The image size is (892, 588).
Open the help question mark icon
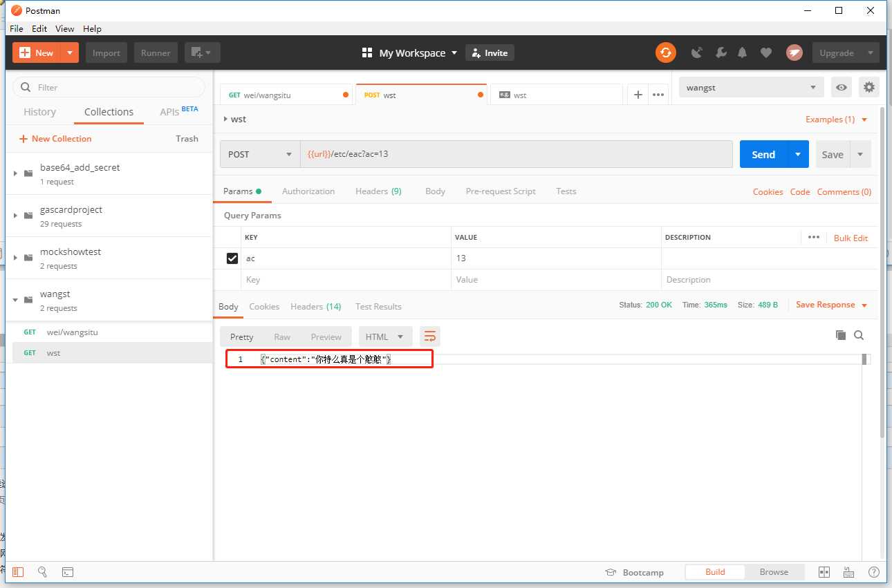pyautogui.click(x=874, y=572)
